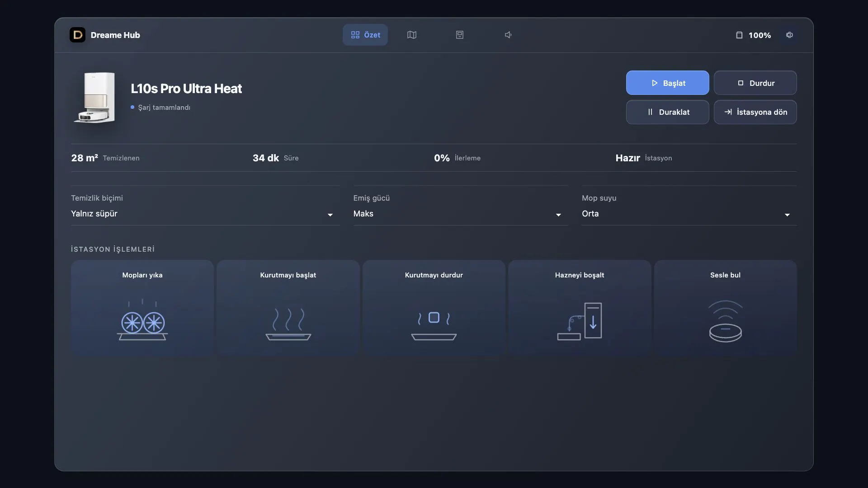
Task: Click the Hazneyi boşalt card
Action: coord(580,308)
